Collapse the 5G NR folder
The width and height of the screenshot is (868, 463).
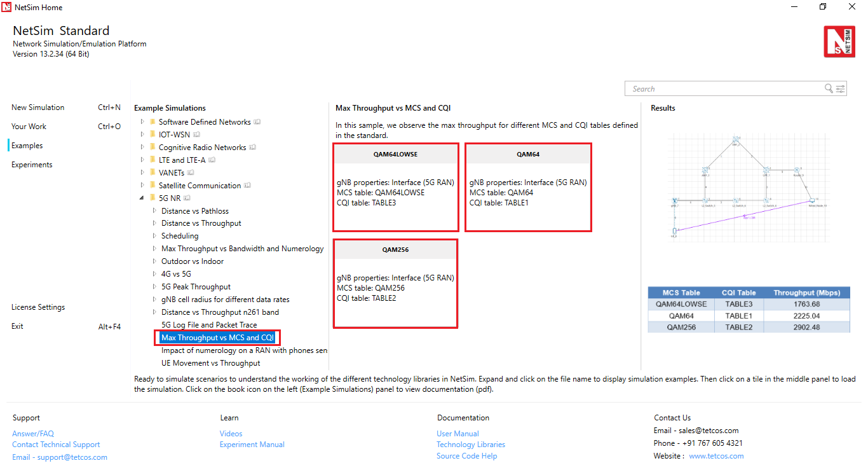tap(142, 198)
